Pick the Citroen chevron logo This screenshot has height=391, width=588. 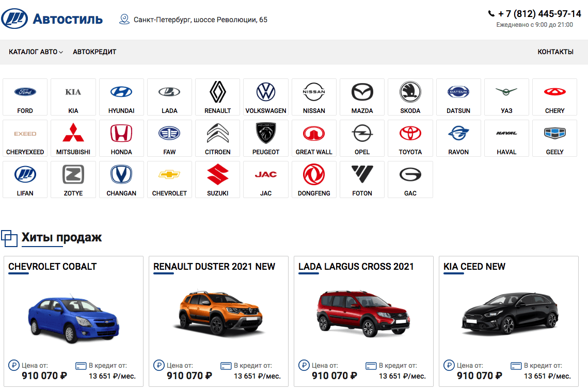pos(217,133)
